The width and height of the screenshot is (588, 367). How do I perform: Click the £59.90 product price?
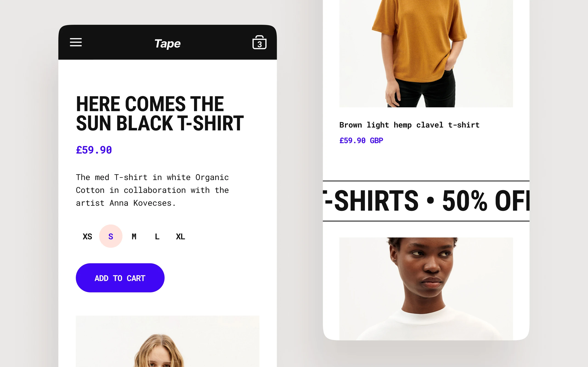pos(94,150)
